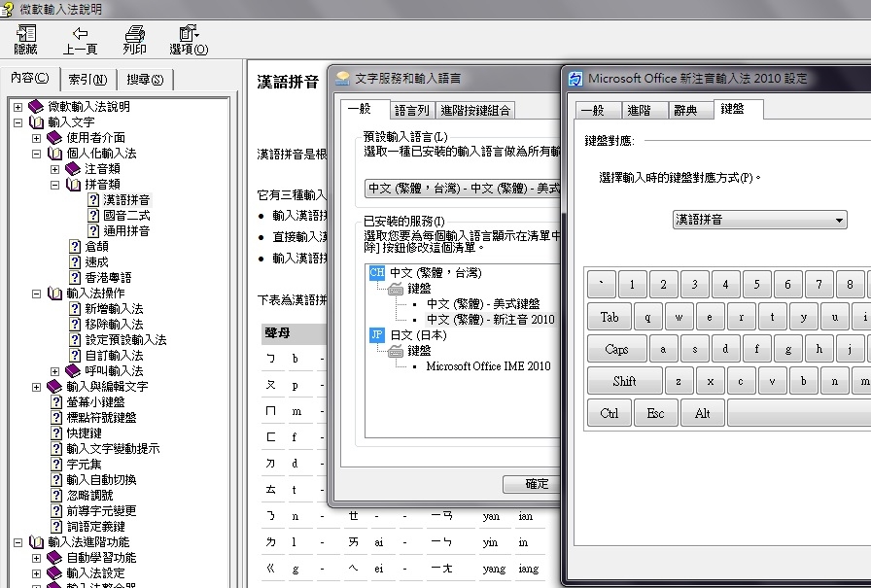Switch to the 索引 tab in help

87,80
